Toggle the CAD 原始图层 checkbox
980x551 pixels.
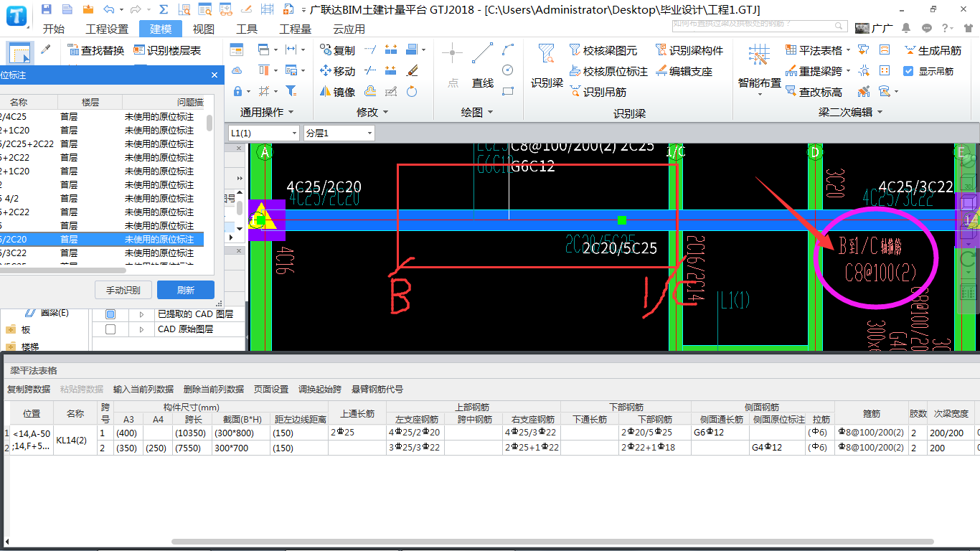110,329
